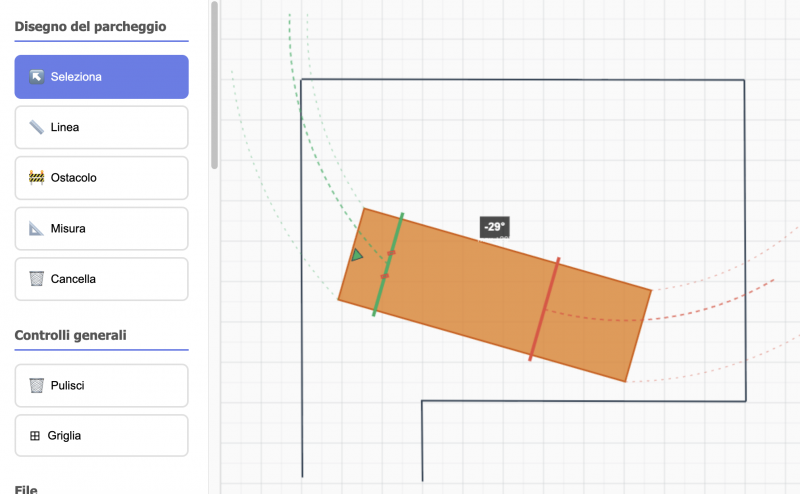Click the ruler icon for Linea

(36, 128)
